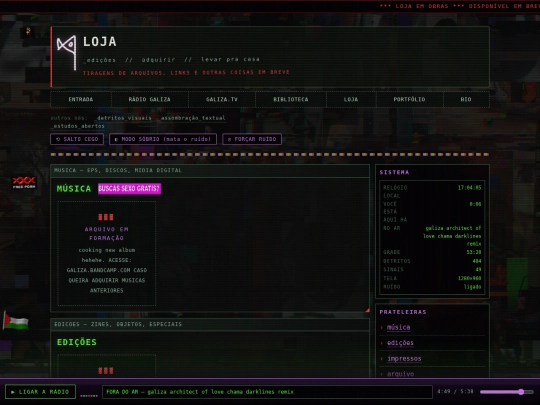The image size is (540, 405).
Task: Click the SALTO CEGO button
Action: click(x=77, y=139)
